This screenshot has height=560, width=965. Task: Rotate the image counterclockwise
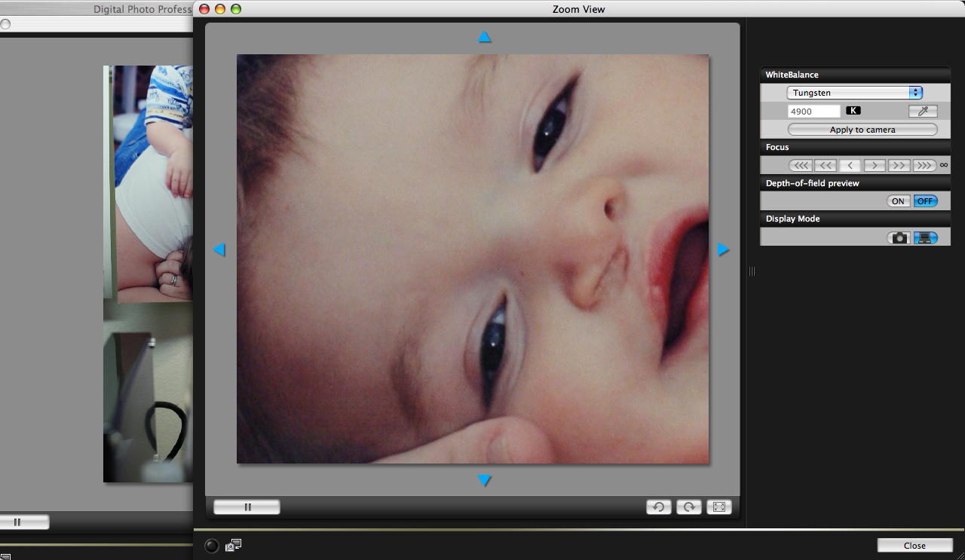point(658,507)
